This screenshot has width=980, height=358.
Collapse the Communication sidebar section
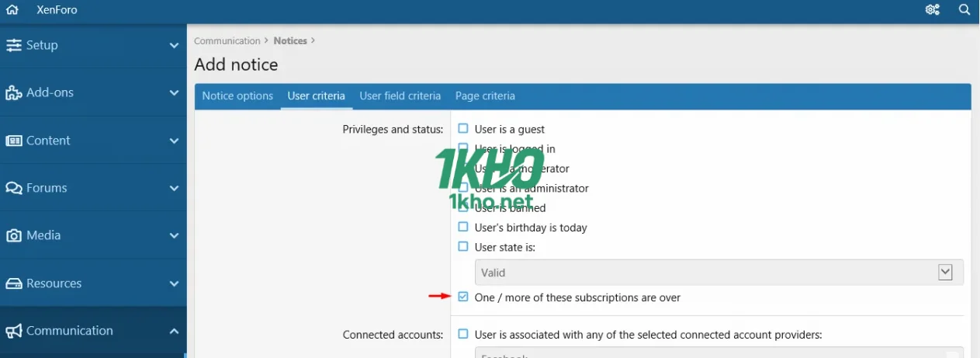[x=174, y=331]
